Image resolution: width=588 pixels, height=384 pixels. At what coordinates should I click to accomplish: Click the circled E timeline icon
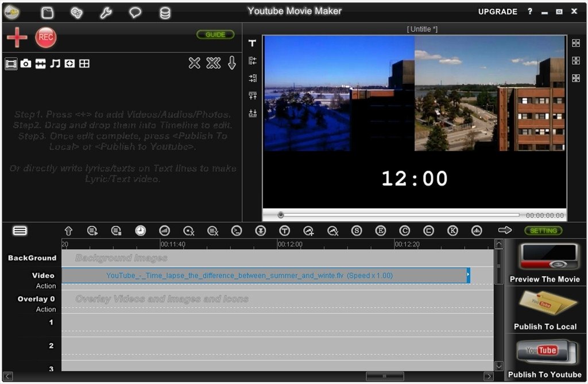point(381,231)
